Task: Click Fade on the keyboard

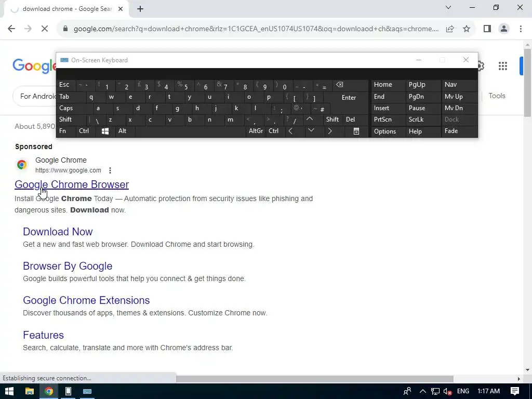Action: (x=459, y=131)
